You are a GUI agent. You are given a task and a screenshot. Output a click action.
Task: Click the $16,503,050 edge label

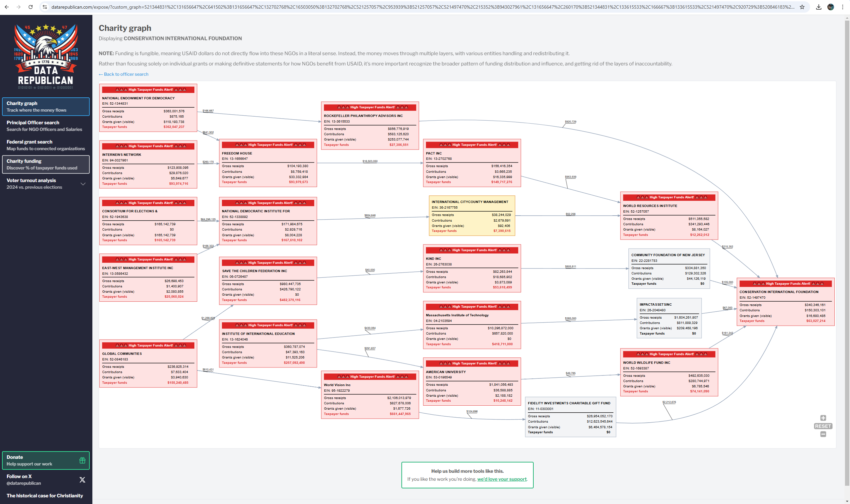(x=370, y=161)
